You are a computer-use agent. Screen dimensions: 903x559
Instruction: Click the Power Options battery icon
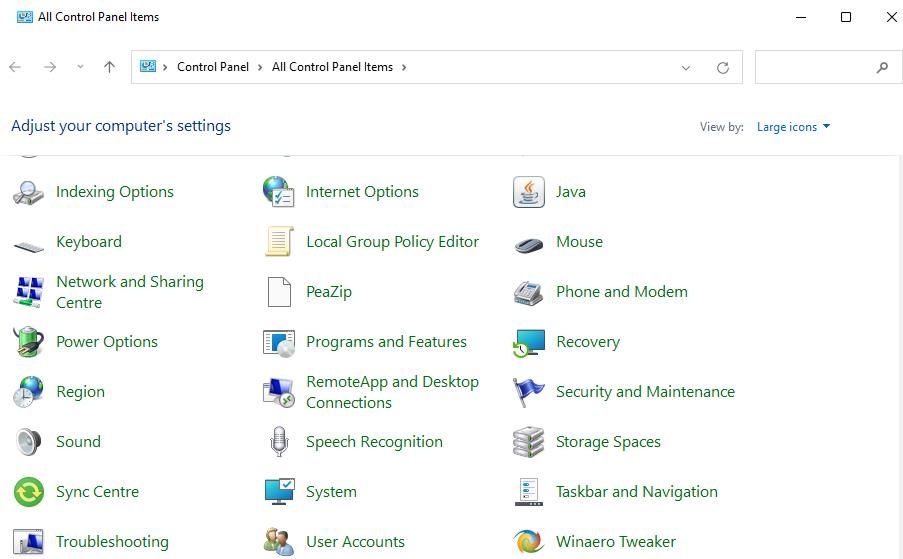[28, 342]
